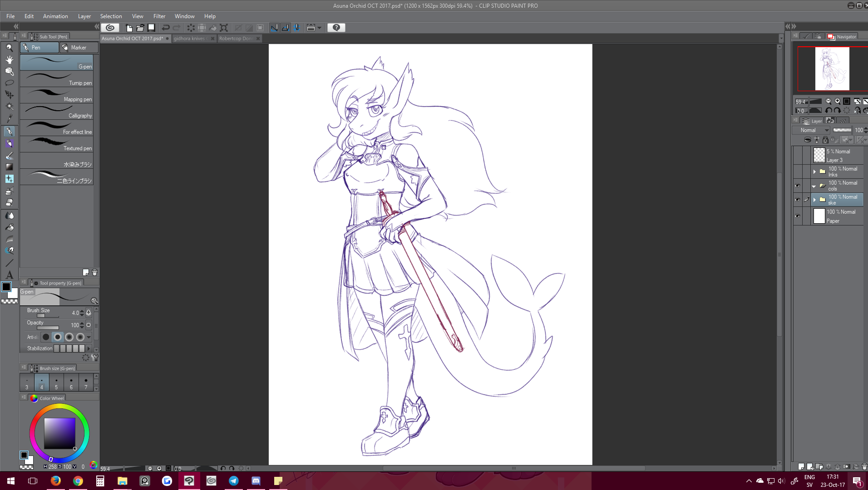Switch to Marker sub tool group
The image size is (868, 490).
pyautogui.click(x=79, y=47)
